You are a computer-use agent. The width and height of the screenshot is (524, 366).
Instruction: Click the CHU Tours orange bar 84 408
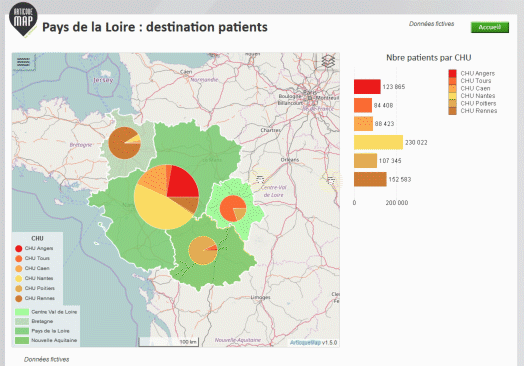363,105
